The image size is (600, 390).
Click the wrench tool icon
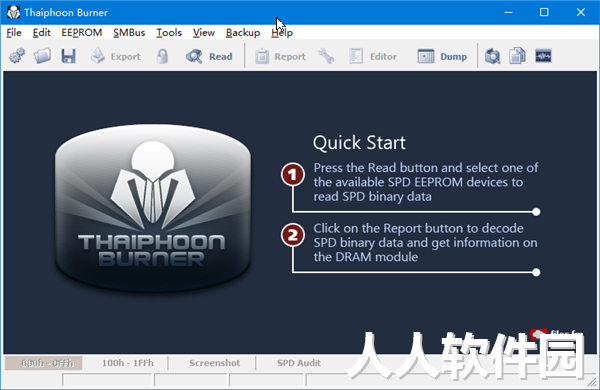tap(326, 56)
